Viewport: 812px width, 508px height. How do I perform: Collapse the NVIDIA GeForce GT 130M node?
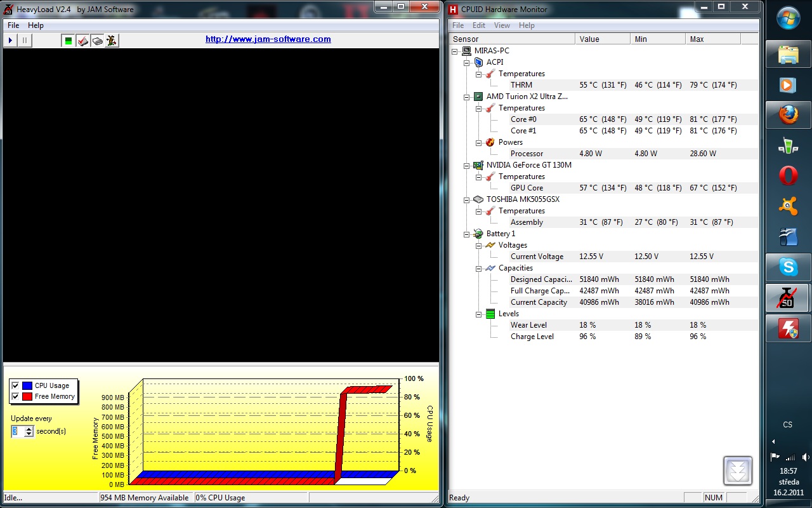click(467, 165)
